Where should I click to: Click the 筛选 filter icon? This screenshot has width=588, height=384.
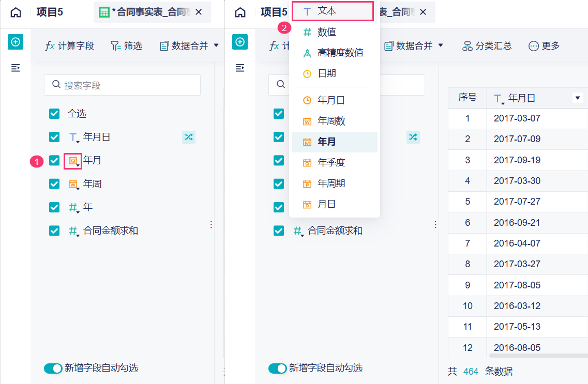pos(115,46)
